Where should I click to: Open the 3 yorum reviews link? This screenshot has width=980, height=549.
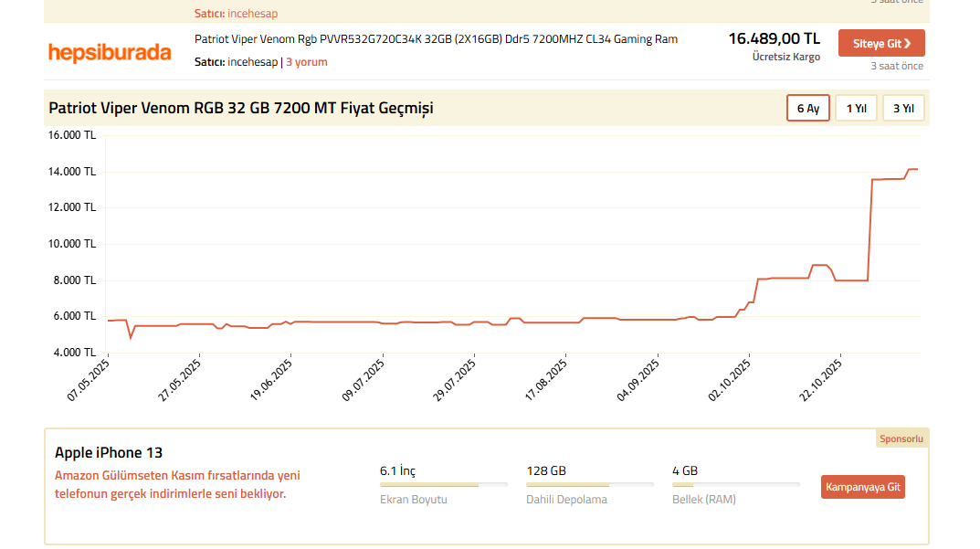(306, 62)
